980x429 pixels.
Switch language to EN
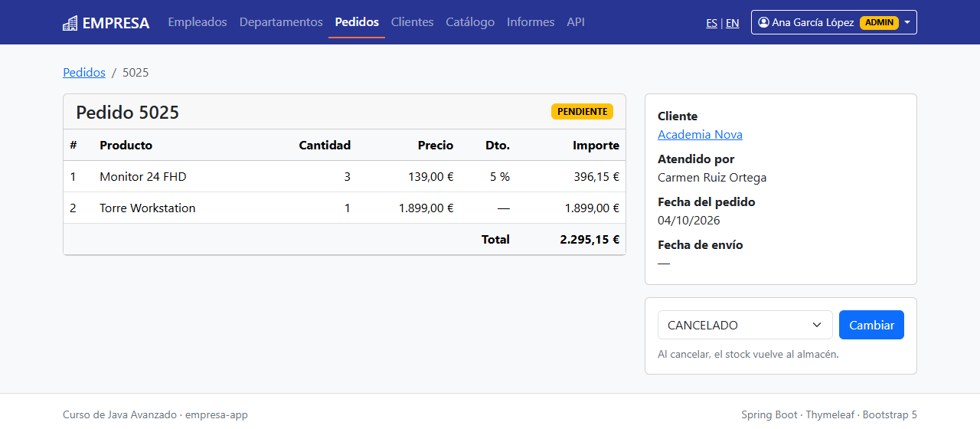tap(733, 23)
